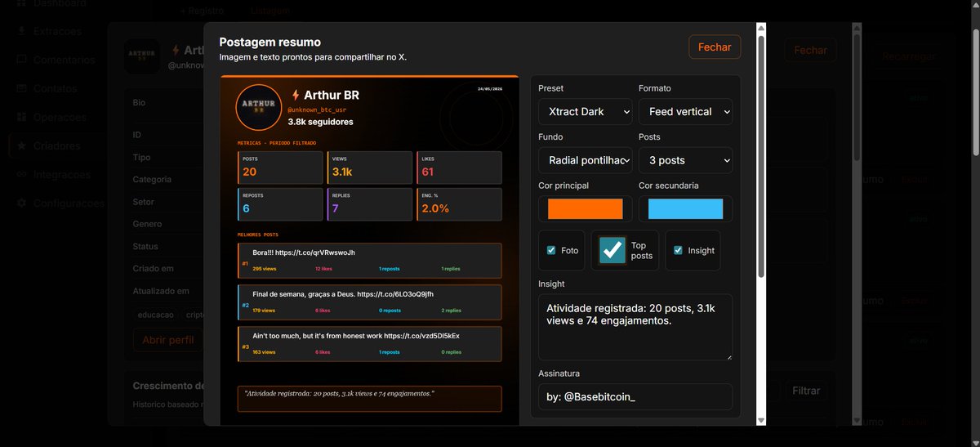
Task: Click the Operacoes sidebar icon
Action: pos(21,117)
